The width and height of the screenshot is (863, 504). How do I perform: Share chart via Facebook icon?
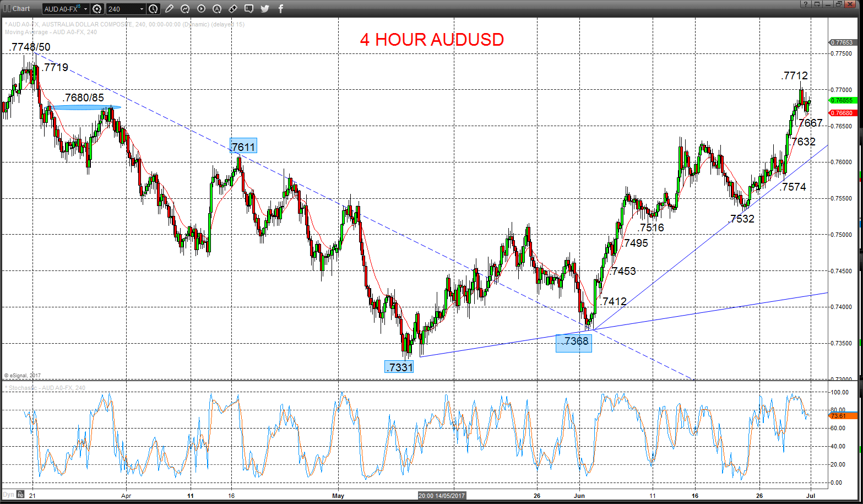(281, 9)
